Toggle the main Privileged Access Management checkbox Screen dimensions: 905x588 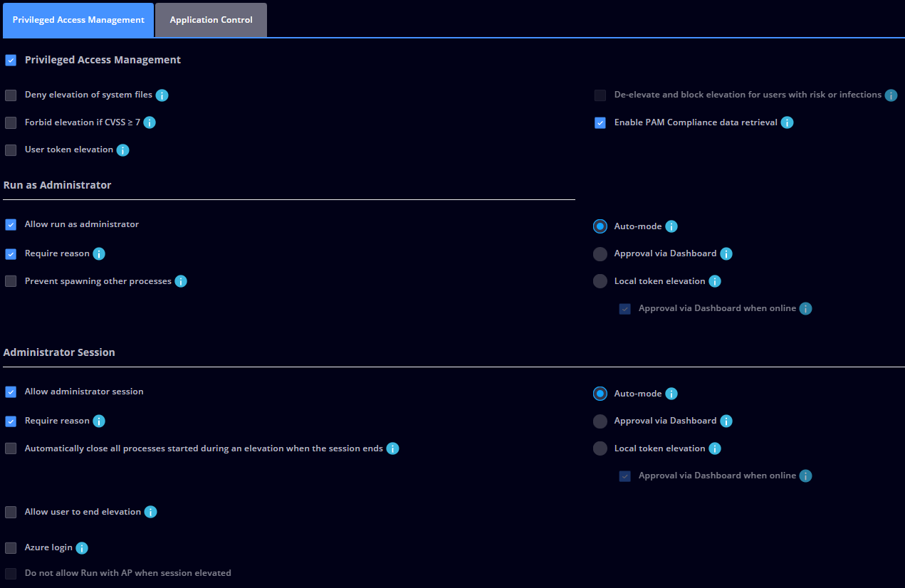11,61
